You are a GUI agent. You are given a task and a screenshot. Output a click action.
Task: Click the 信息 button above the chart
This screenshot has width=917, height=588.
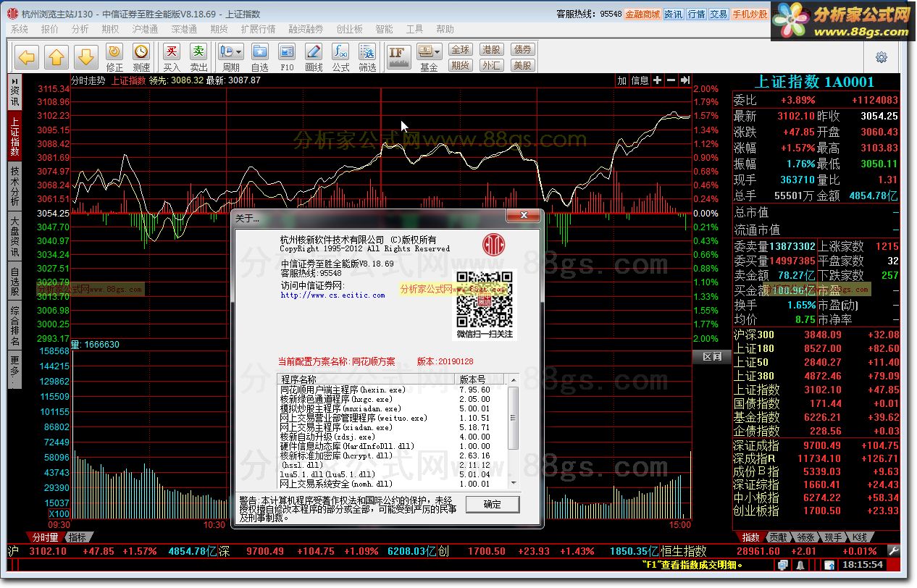(x=640, y=80)
